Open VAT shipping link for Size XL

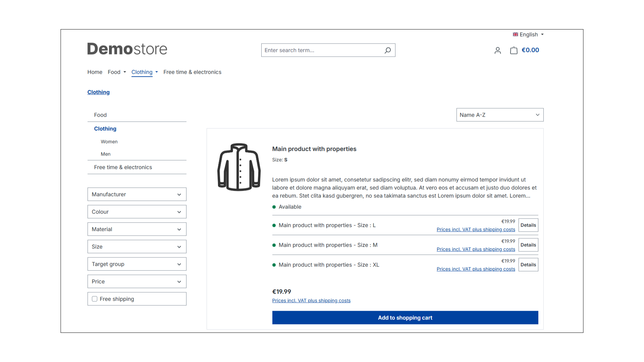[x=476, y=269]
